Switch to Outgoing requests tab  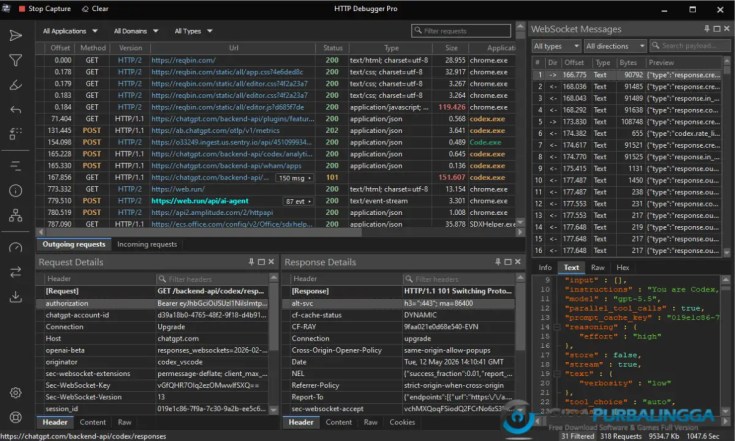click(x=74, y=244)
